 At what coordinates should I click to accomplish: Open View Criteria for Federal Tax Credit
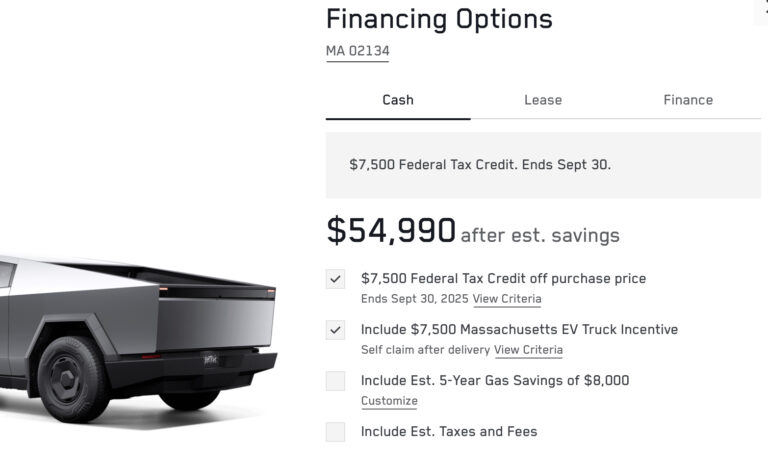point(507,299)
